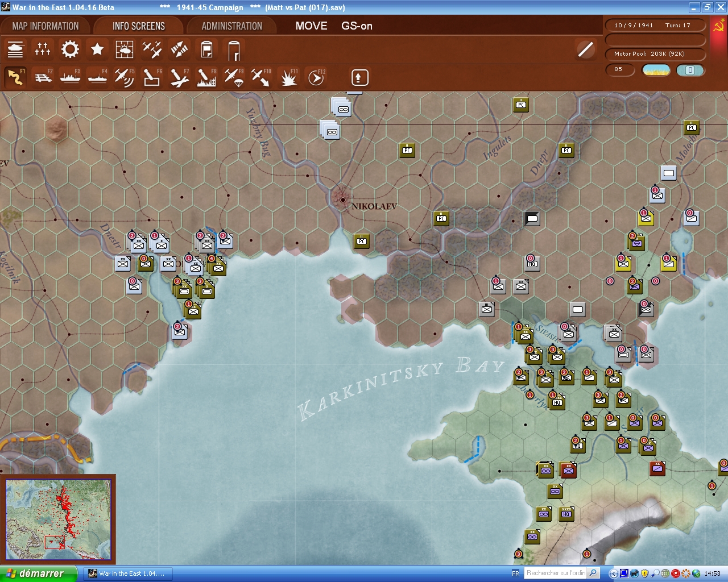Click the crossed arrows icon
728x582 pixels.
point(179,49)
